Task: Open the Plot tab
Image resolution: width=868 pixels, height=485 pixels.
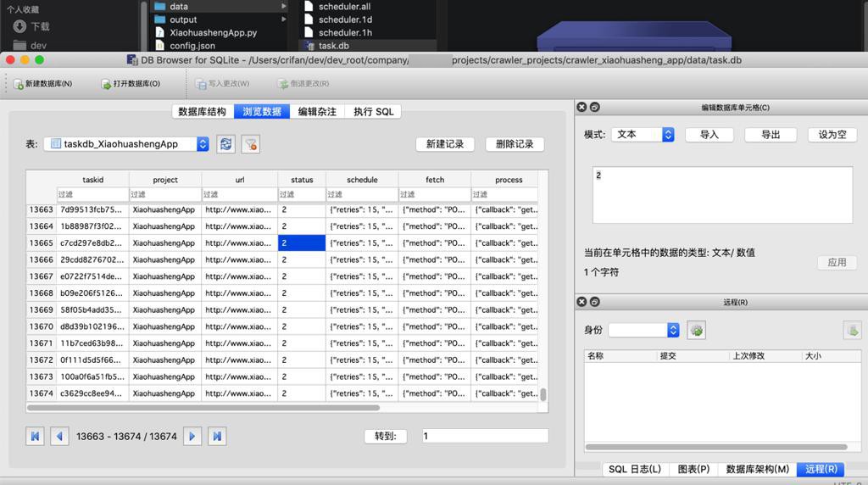Action: point(693,470)
